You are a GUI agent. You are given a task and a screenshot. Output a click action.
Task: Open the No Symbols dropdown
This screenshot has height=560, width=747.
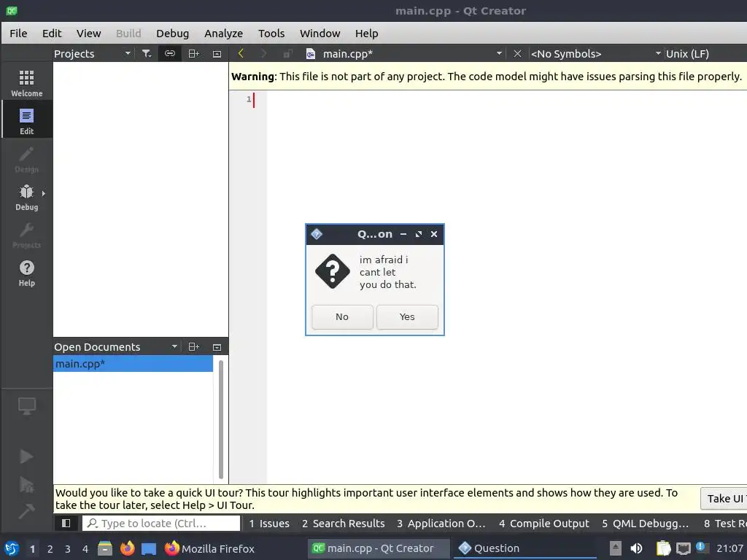[595, 54]
